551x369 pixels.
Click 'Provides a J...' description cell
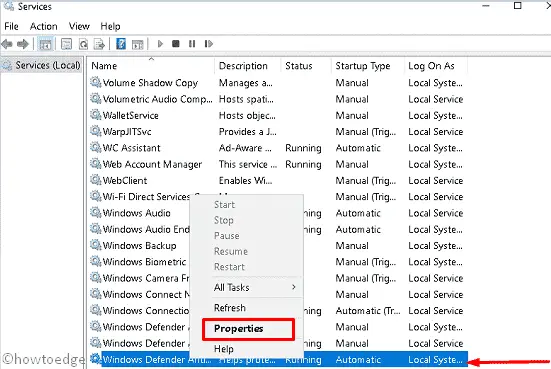coord(247,131)
